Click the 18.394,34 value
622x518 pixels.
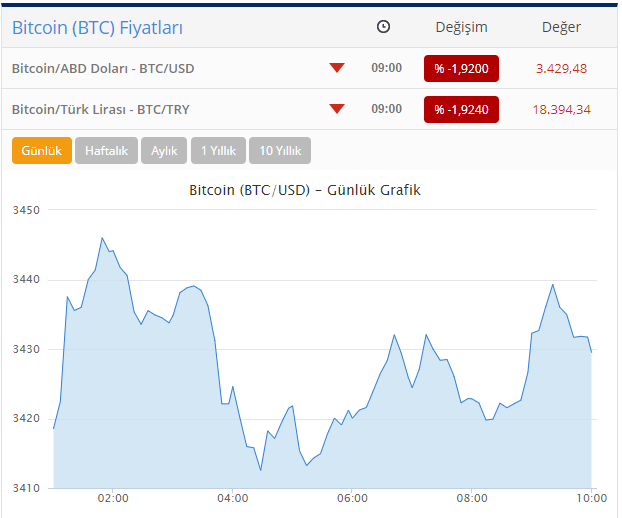point(561,109)
